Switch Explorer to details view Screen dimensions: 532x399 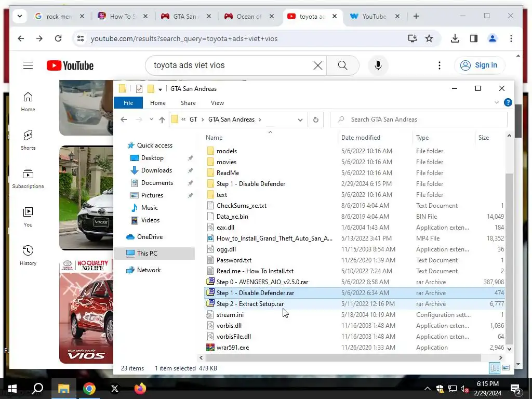coord(495,368)
